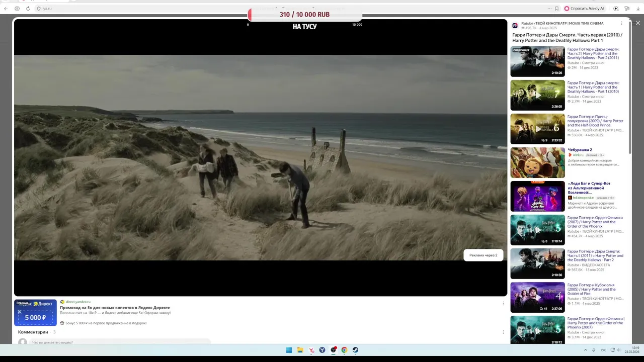
Task: Open File Explorer from the taskbar
Action: point(300,350)
